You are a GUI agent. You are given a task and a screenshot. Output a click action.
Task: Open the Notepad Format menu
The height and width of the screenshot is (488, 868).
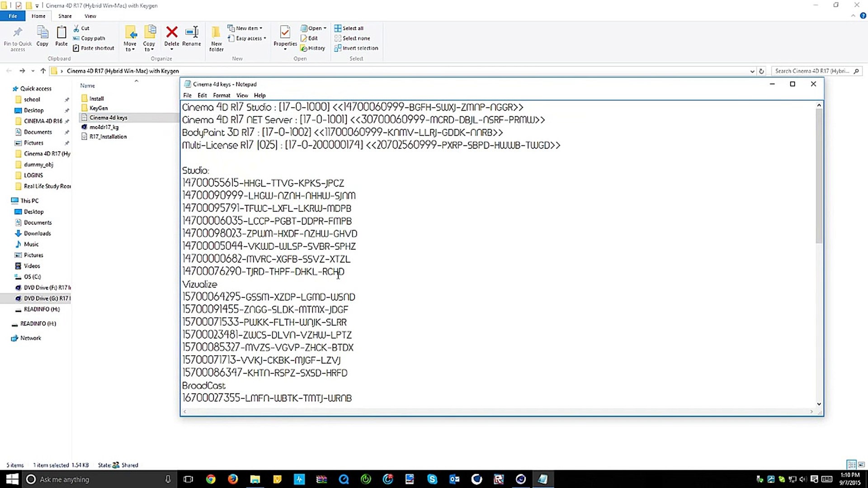(x=222, y=95)
